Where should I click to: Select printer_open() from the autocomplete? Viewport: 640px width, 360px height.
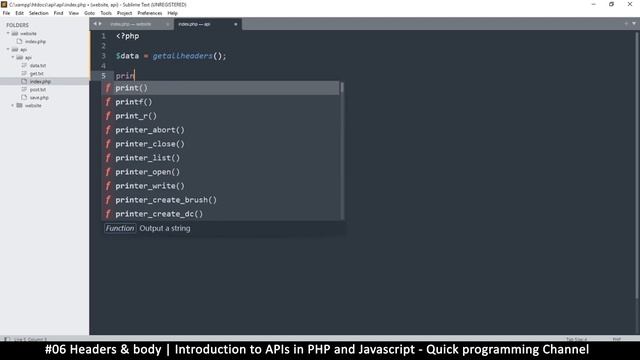coord(220,172)
